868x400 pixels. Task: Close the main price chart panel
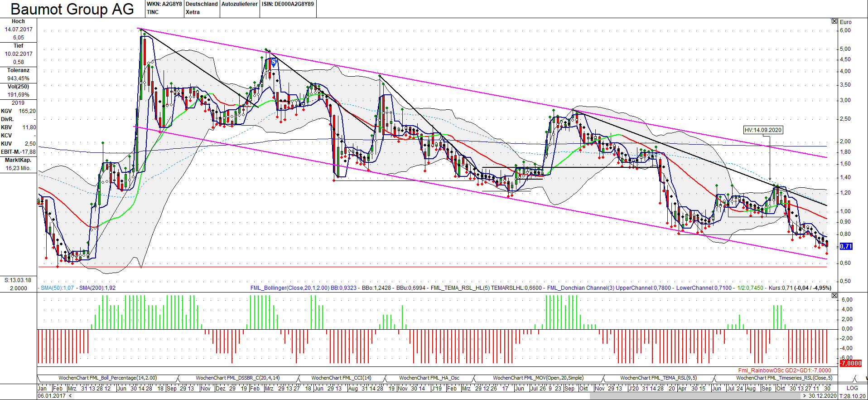834,21
